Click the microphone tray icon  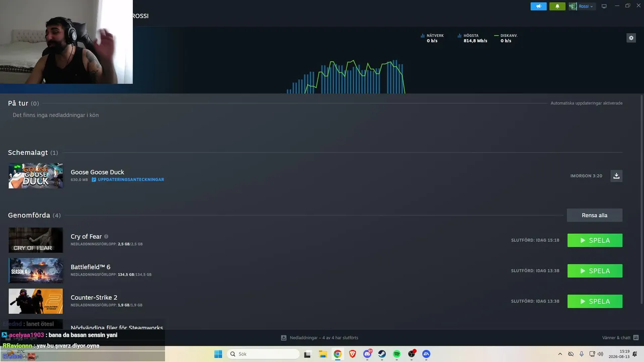[581, 354]
